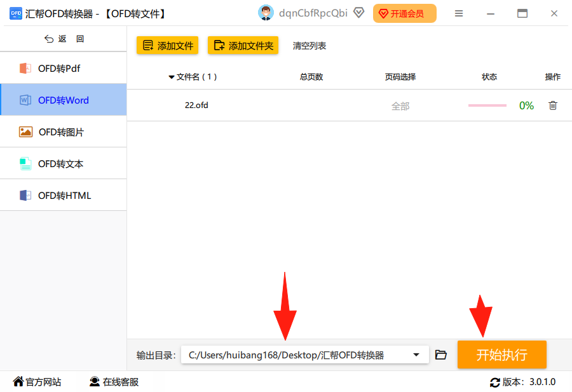The image size is (572, 392).
Task: Open the page selection 全部 option
Action: point(400,106)
